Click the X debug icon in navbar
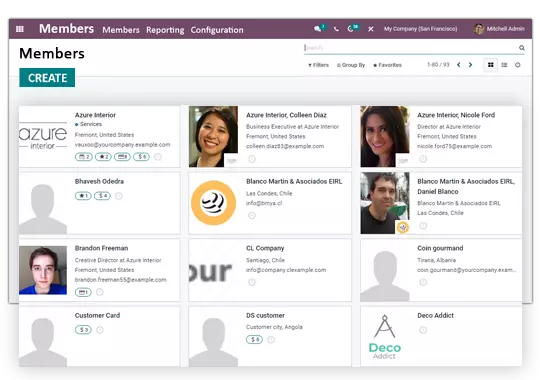The image size is (540, 380). click(371, 29)
